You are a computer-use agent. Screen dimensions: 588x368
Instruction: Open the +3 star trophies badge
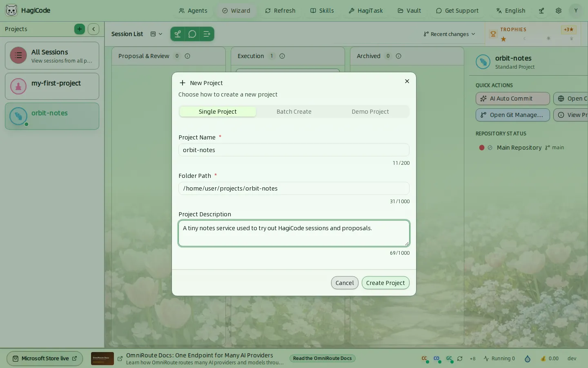pyautogui.click(x=568, y=29)
